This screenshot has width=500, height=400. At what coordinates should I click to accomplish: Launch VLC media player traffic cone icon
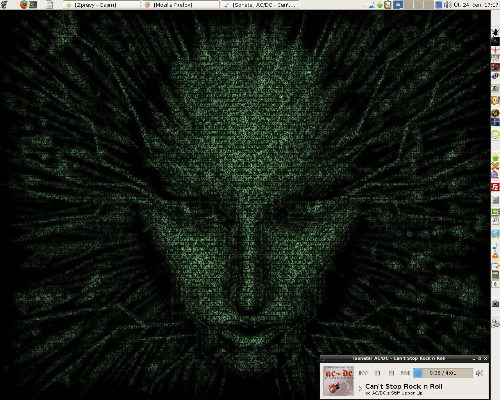495,254
